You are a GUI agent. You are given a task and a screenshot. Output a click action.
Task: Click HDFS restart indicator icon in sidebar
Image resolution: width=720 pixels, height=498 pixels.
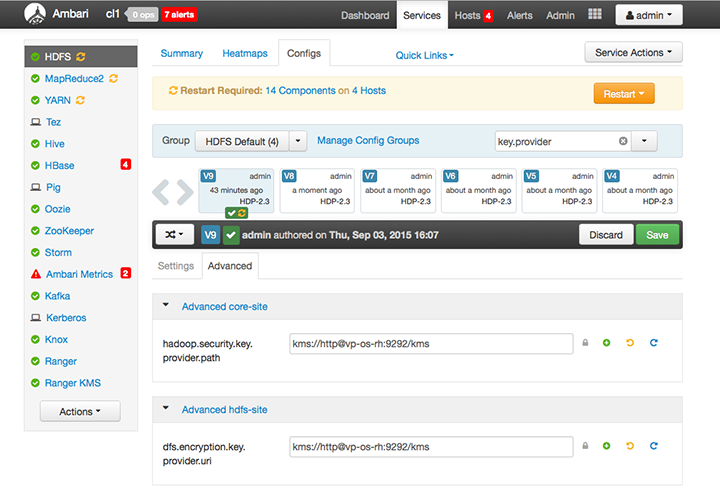pos(80,57)
